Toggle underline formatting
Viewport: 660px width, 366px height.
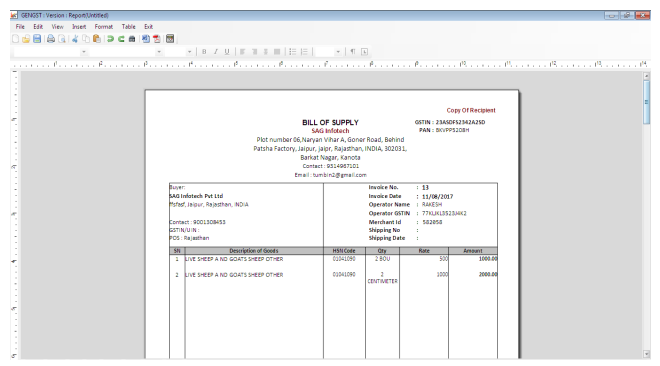(x=227, y=52)
